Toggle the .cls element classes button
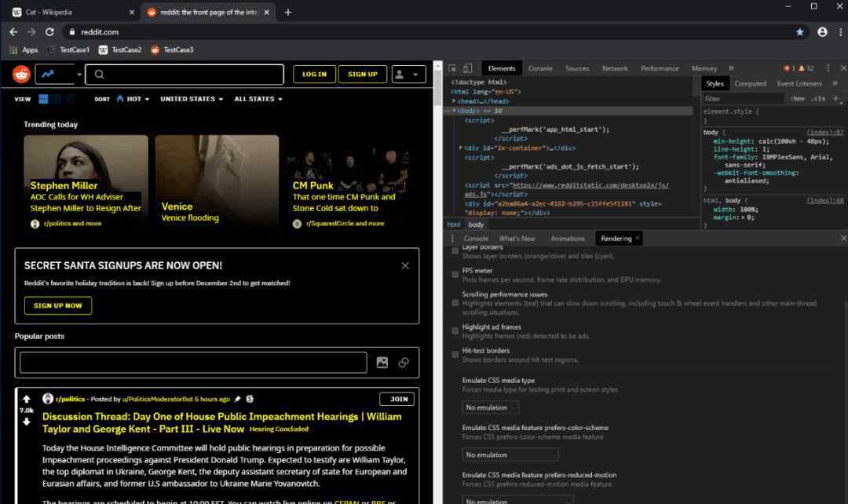This screenshot has height=504, width=848. click(x=819, y=99)
